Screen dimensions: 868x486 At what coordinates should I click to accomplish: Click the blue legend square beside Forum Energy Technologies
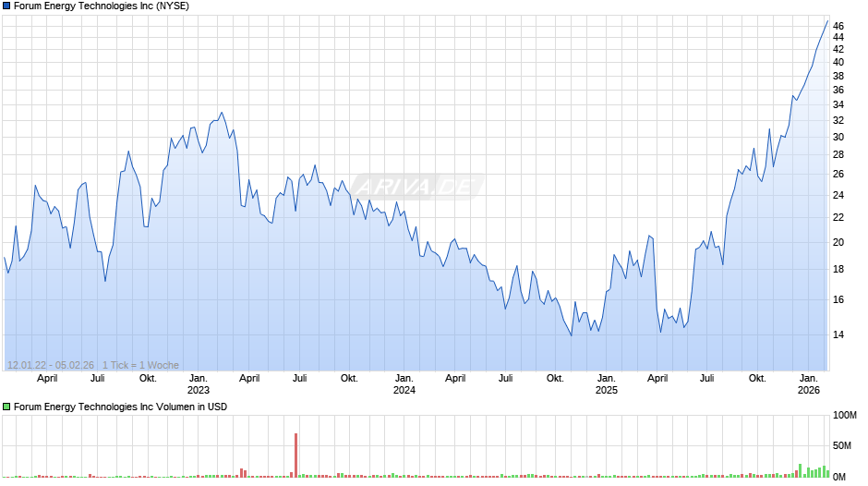pyautogui.click(x=6, y=6)
